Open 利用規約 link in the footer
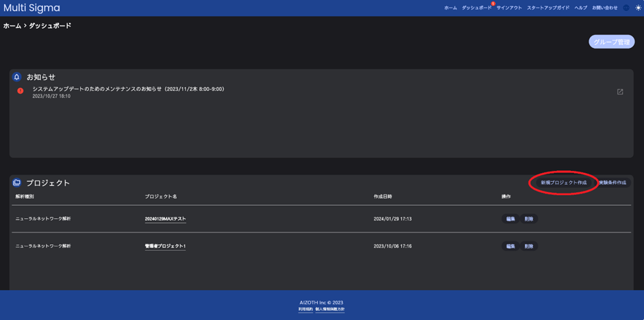Image resolution: width=644 pixels, height=320 pixels. pos(305,310)
